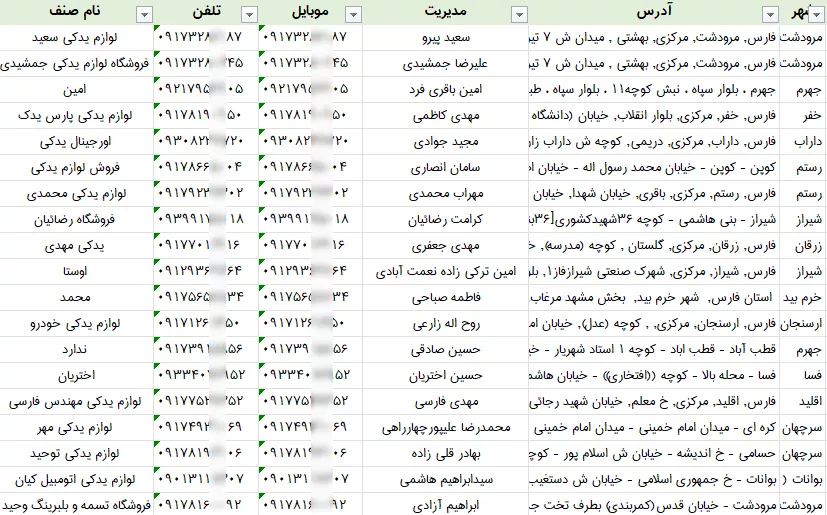
Task: Select the تلفن header cell
Action: [206, 12]
